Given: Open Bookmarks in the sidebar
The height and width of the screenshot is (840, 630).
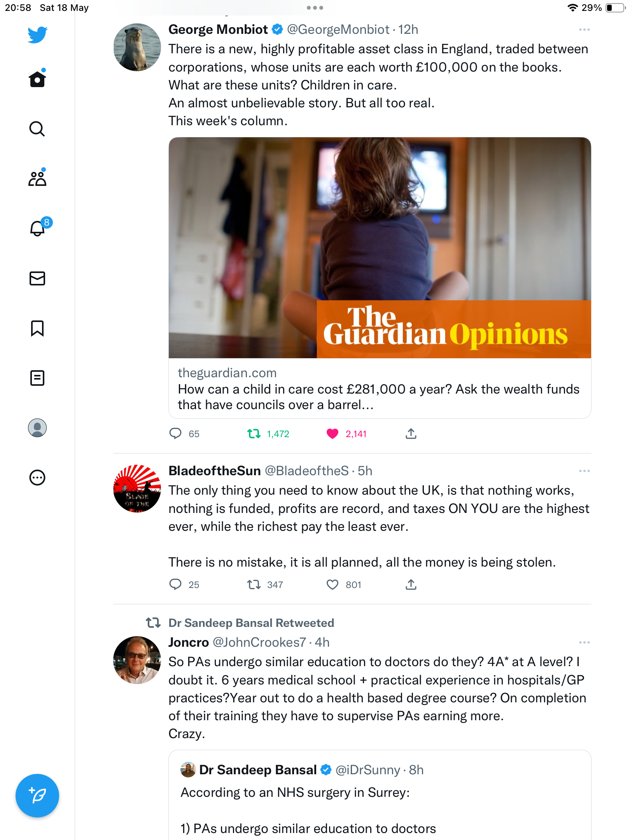Looking at the screenshot, I should coord(37,328).
